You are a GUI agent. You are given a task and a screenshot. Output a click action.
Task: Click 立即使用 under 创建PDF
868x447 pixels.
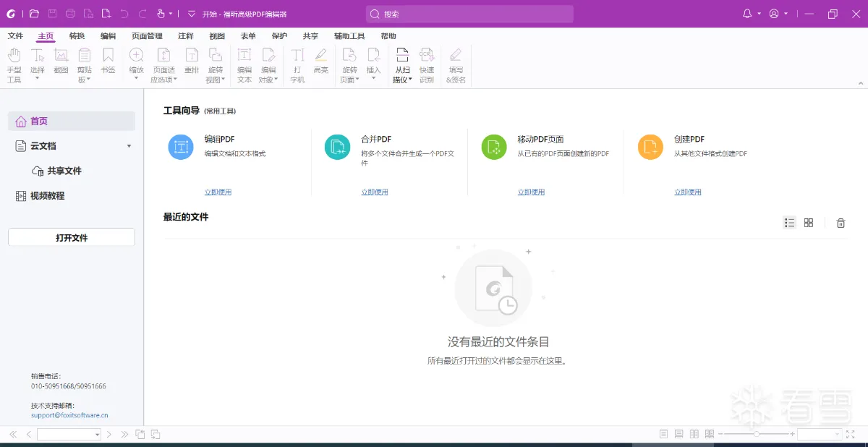688,192
